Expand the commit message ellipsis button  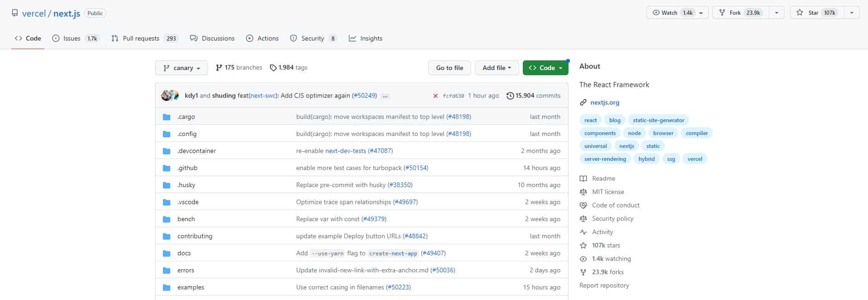click(385, 96)
